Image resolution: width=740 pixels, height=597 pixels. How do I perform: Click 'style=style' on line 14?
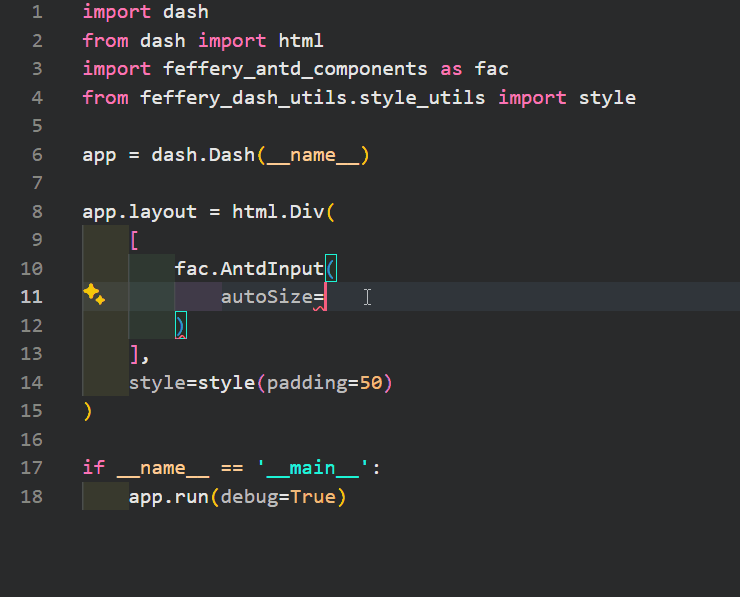[x=192, y=383]
